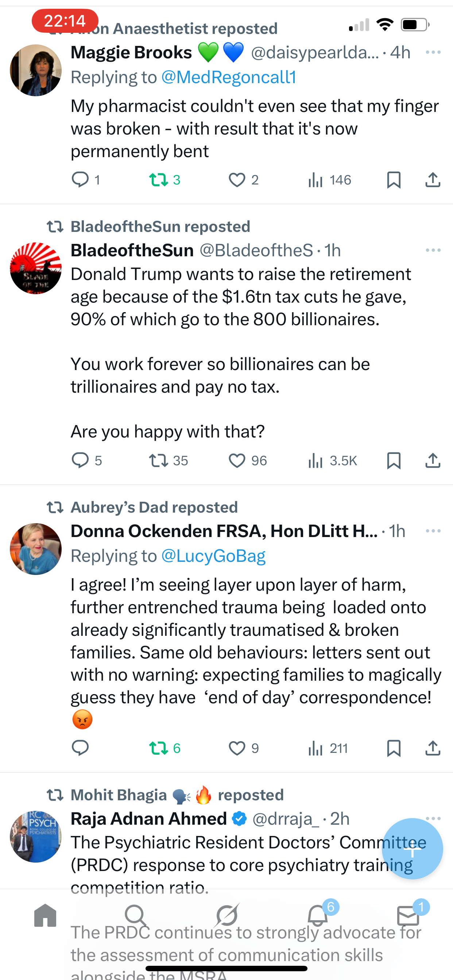Viewport: 453px width, 980px height.
Task: Expand more menu on Donna Ockenden's tweet
Action: pos(433,531)
